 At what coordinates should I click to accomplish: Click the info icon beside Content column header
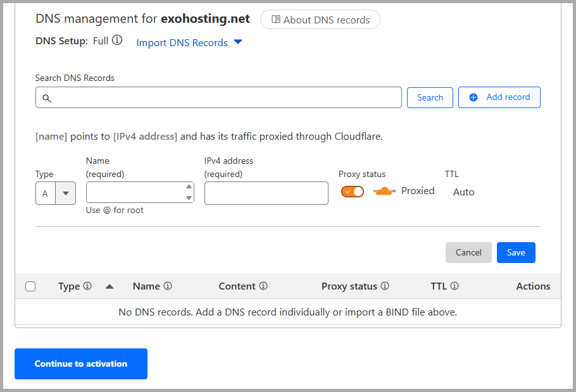click(264, 286)
